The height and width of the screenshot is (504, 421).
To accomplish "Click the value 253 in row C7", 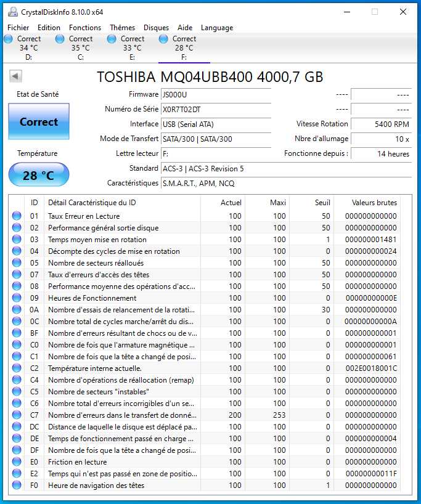I will point(279,415).
